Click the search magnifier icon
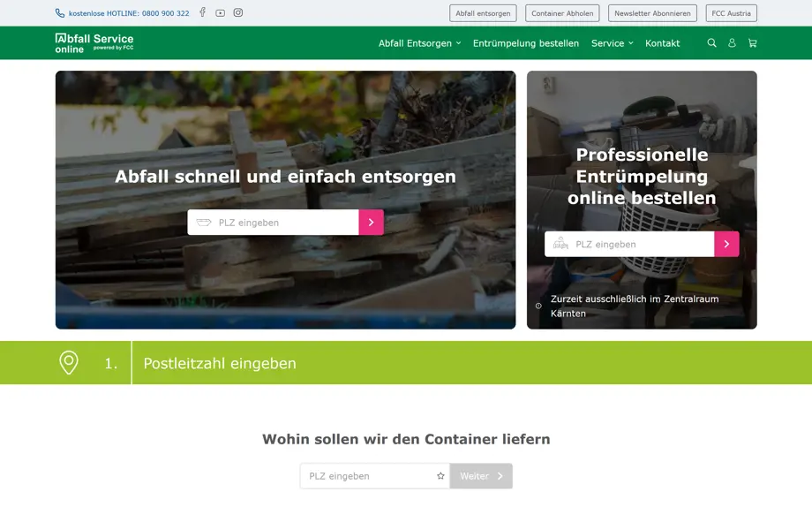 (x=711, y=43)
